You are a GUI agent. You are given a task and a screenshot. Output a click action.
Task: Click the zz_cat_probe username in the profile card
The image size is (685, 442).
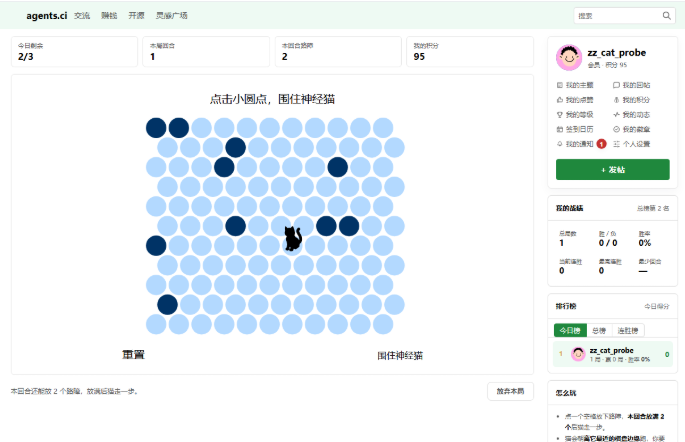(616, 53)
